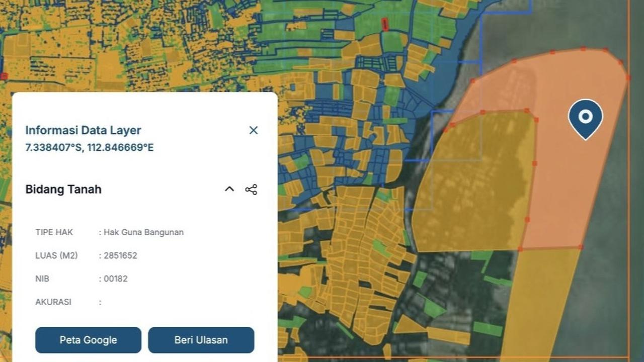Select the NIB value 00182
Screen dimensions: 644x362
[115, 279]
